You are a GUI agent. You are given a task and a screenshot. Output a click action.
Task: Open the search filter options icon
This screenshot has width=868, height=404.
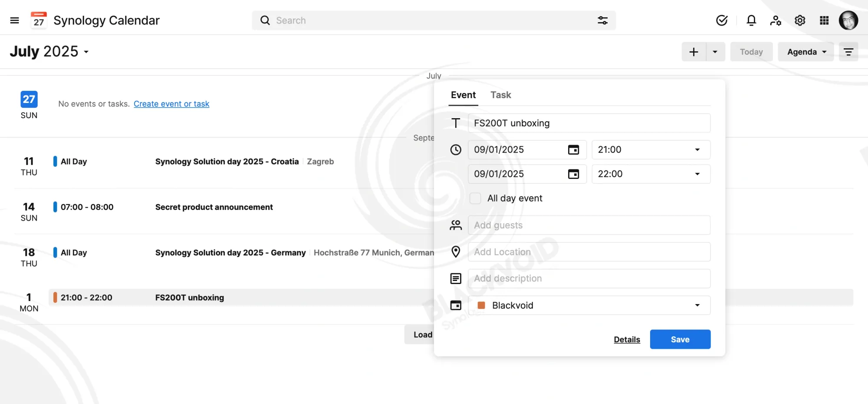pos(602,20)
